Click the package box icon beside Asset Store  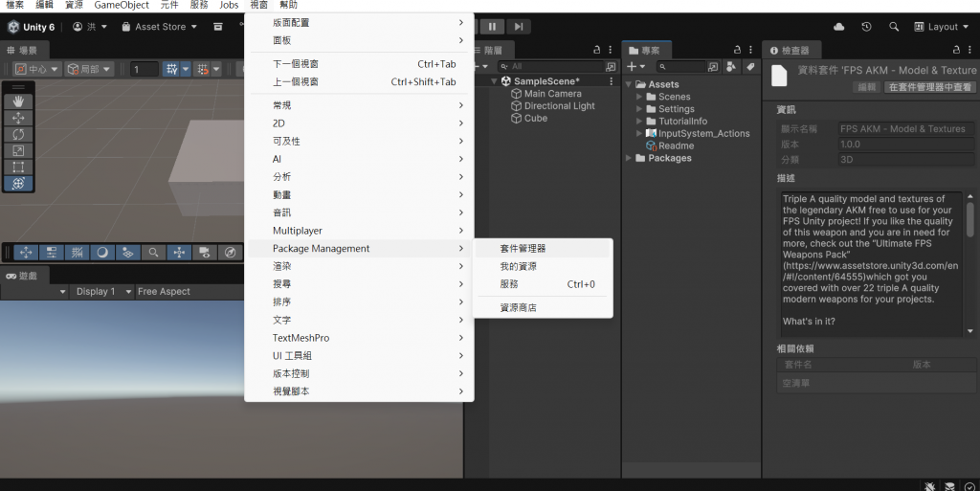tap(218, 27)
